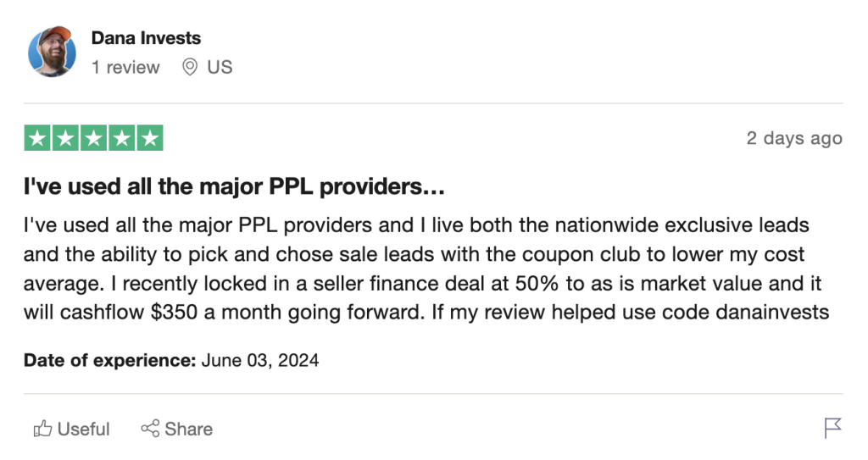Image resolution: width=868 pixels, height=460 pixels.
Task: Click the June 03, 2024 date
Action: pos(260,360)
